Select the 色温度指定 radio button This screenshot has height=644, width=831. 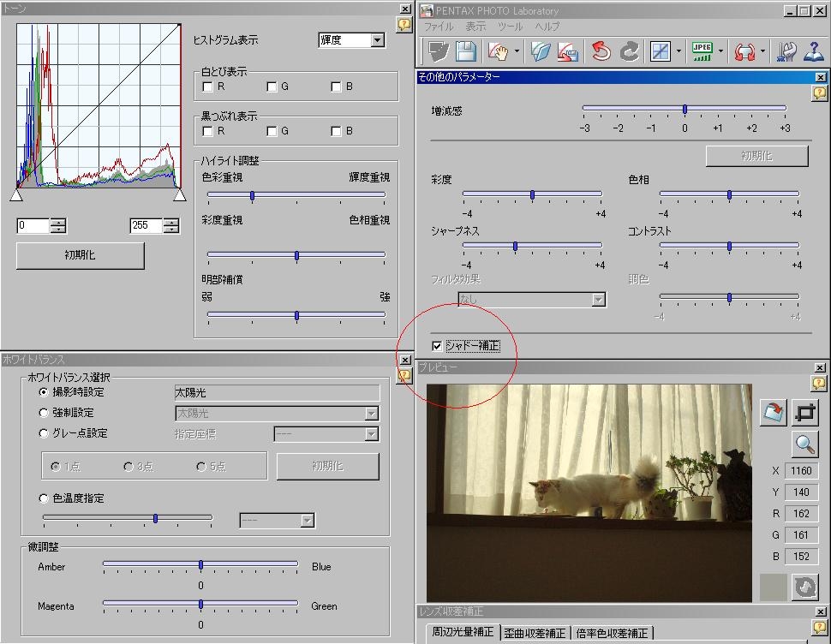click(45, 498)
